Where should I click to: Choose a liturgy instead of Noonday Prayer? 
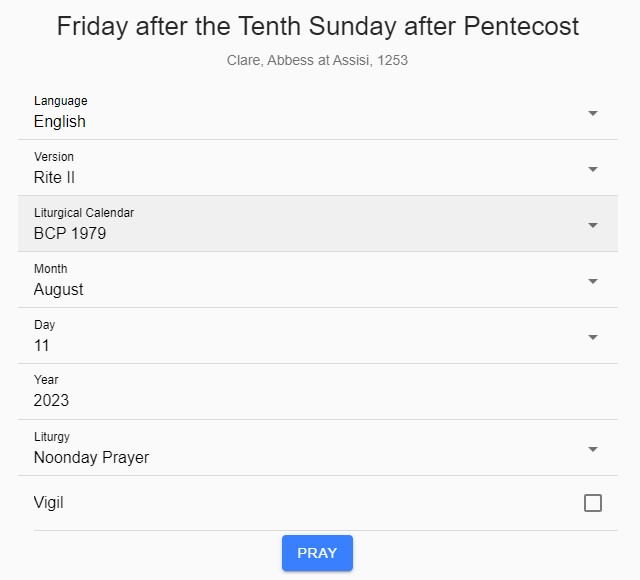300,457
